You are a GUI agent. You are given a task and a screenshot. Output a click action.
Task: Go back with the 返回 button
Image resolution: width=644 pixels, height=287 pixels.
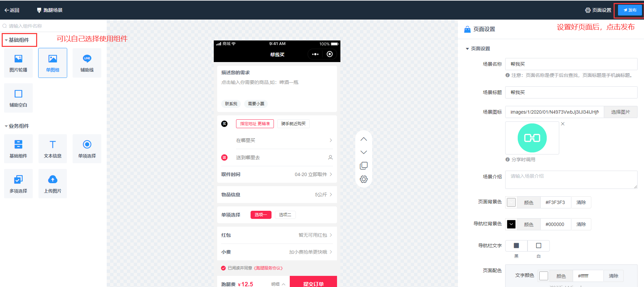12,10
